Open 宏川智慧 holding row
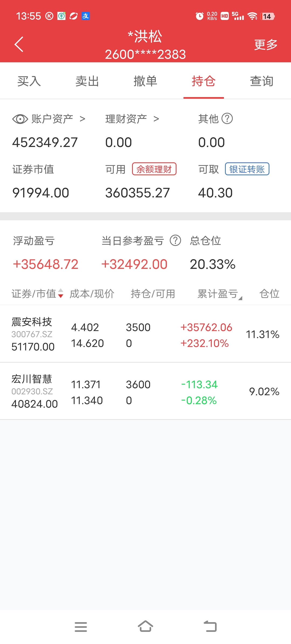 145,391
